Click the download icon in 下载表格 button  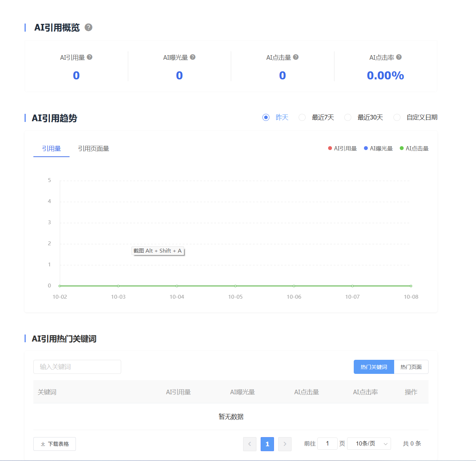click(43, 444)
